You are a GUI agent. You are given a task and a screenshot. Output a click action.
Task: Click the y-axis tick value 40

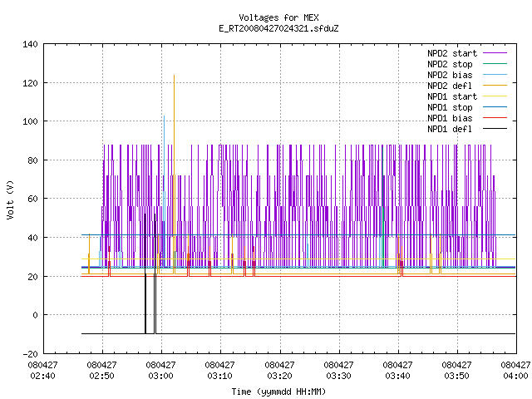[x=32, y=238]
